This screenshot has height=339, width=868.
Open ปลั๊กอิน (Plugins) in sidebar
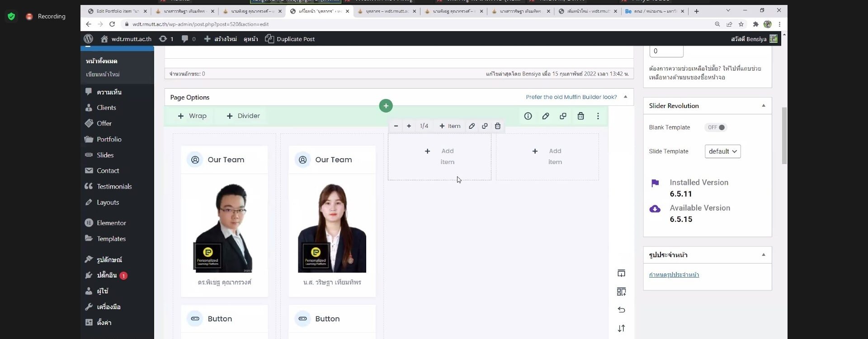coord(117,275)
